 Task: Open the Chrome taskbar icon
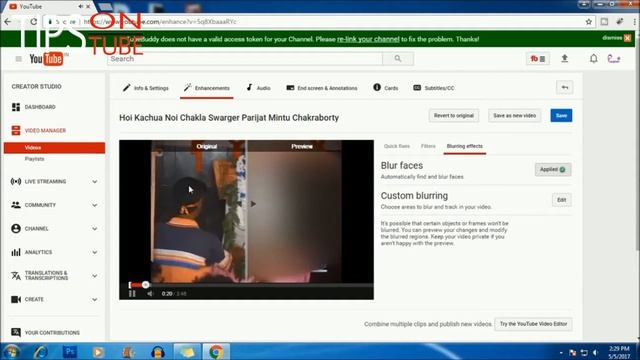pyautogui.click(x=216, y=351)
